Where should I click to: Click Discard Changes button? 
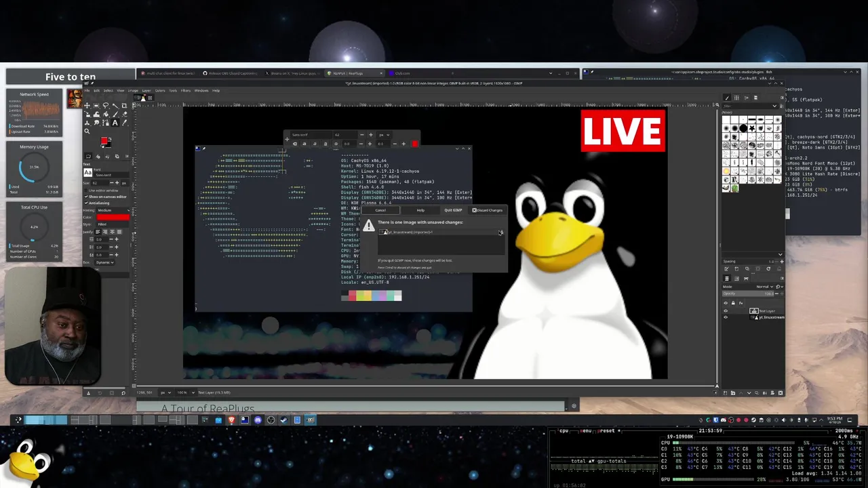tap(487, 210)
